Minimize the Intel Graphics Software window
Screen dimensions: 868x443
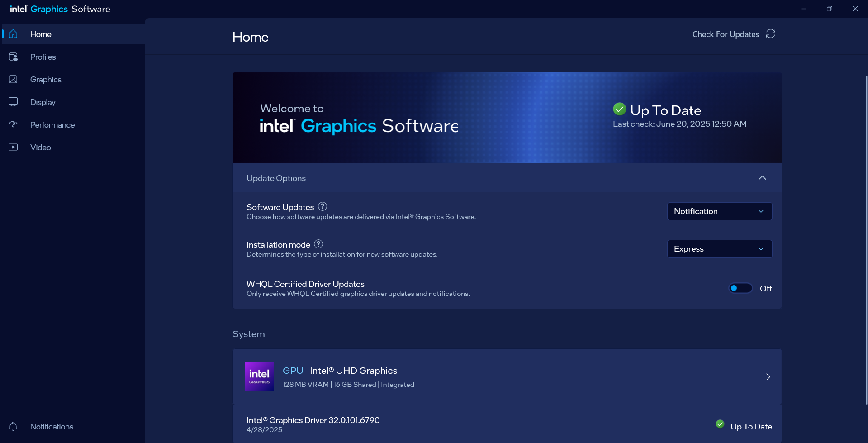point(804,9)
